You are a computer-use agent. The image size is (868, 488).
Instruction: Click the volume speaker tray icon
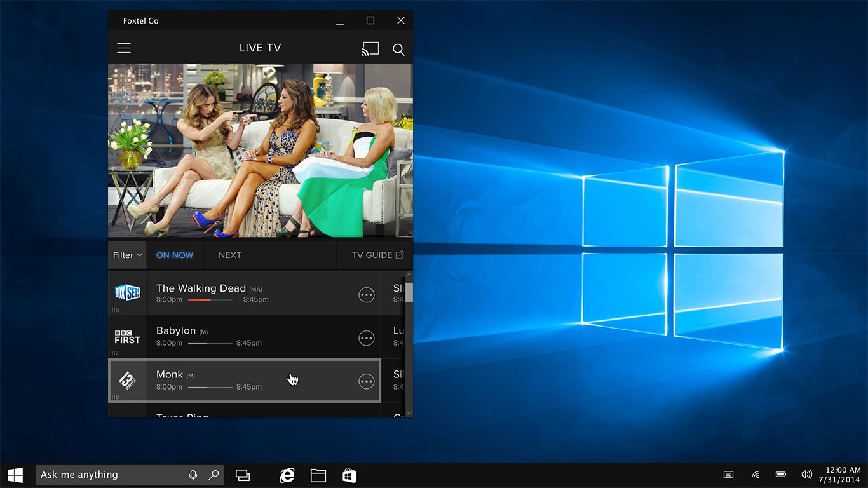(x=807, y=475)
